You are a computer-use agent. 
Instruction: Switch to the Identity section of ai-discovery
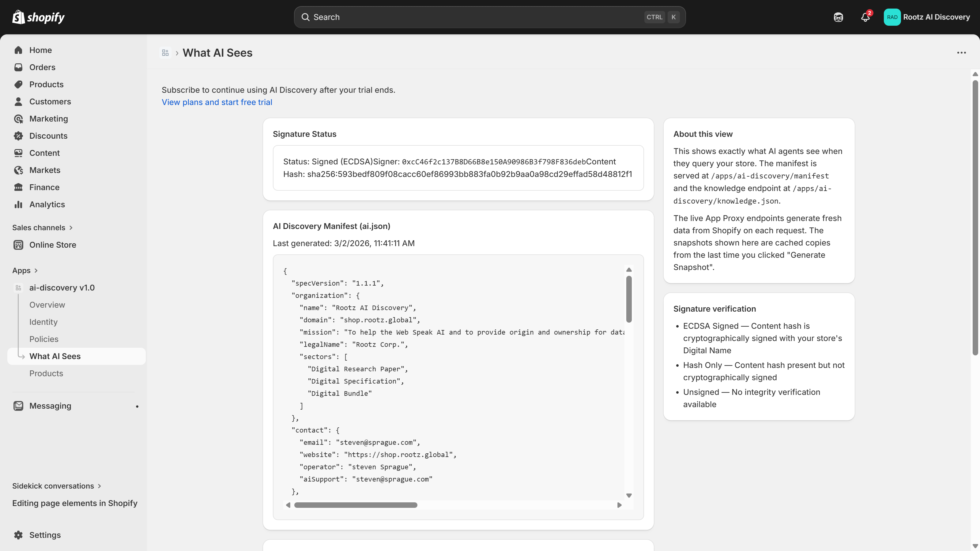pos(43,322)
